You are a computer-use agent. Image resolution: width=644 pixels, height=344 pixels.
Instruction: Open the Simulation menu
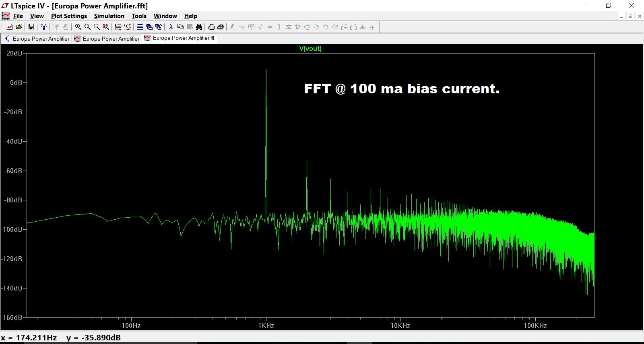tap(109, 16)
